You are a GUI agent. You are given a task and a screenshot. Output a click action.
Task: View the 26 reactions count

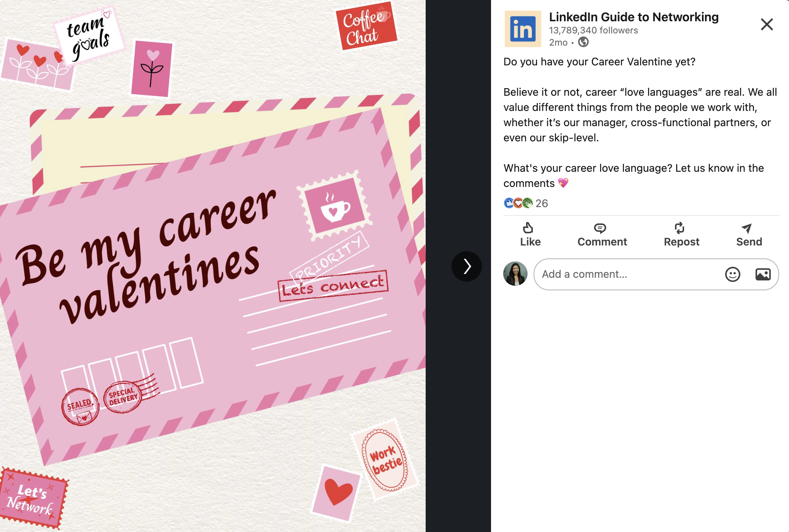542,204
